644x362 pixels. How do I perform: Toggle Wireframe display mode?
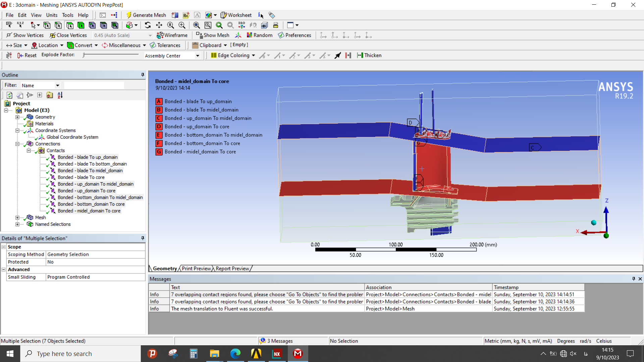tap(172, 35)
